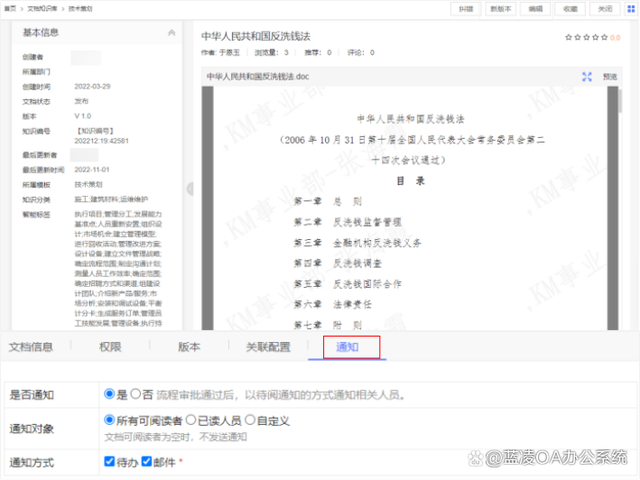640x480 pixels.
Task: Create a 新版本 of the document
Action: tap(501, 8)
